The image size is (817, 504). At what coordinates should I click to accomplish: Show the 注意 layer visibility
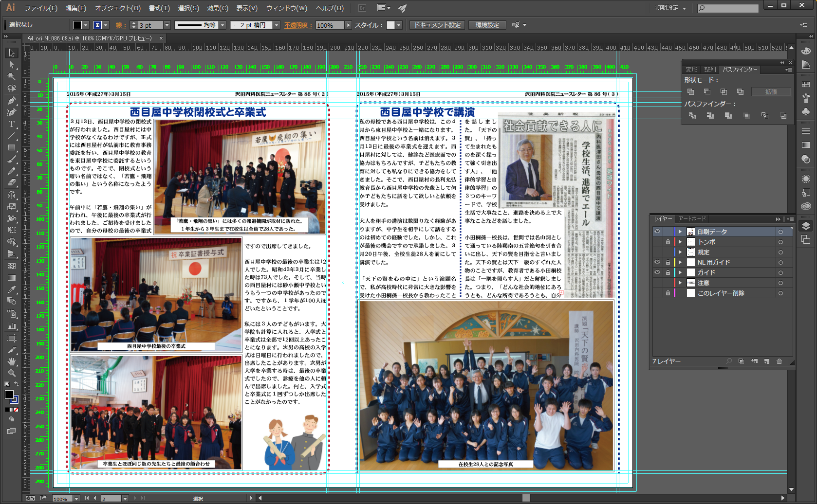coord(657,283)
